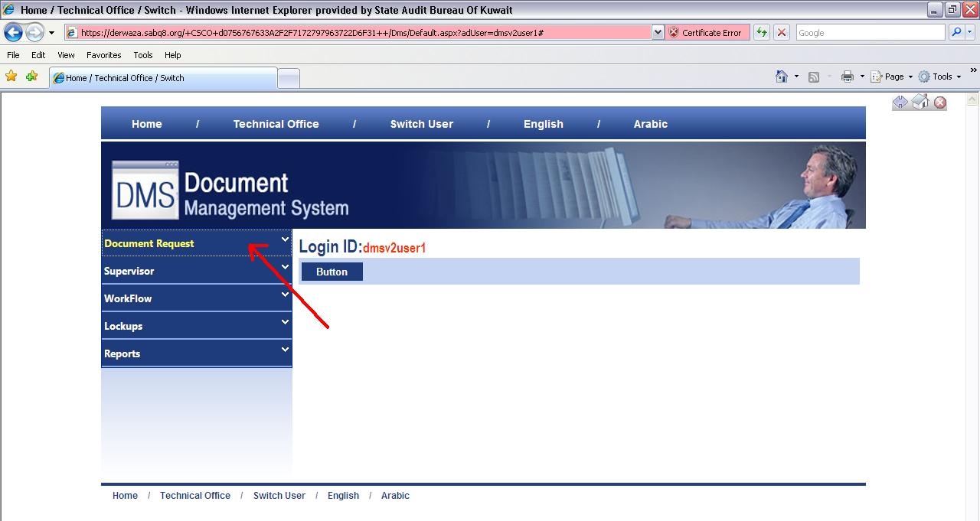The width and height of the screenshot is (980, 521).
Task: Click Home in the footer links
Action: tap(125, 496)
